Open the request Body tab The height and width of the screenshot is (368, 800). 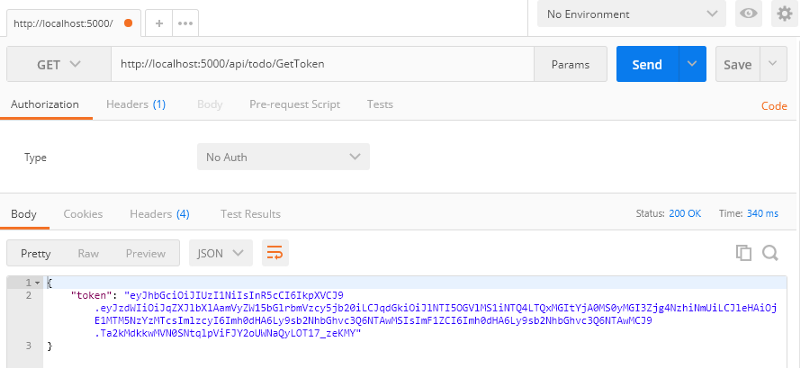click(x=210, y=105)
